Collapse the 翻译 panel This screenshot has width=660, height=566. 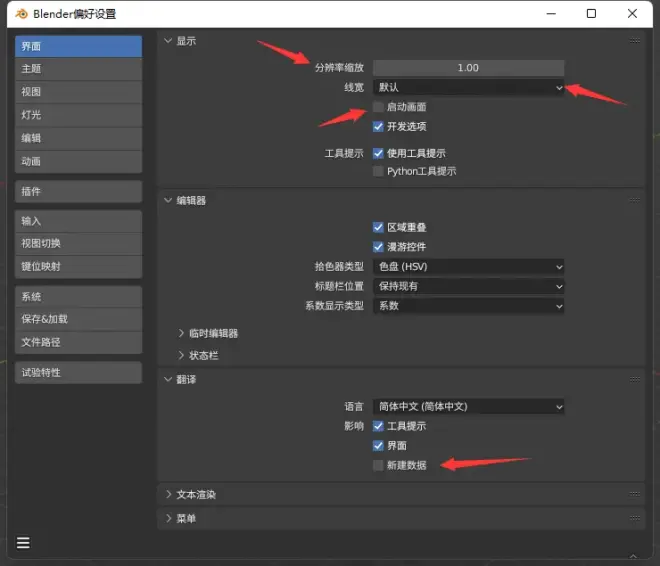168,380
